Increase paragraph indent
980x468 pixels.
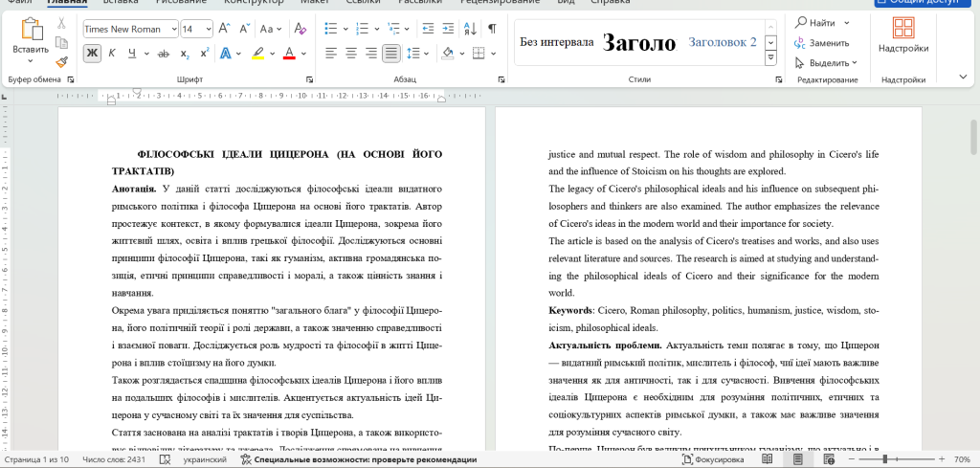448,29
